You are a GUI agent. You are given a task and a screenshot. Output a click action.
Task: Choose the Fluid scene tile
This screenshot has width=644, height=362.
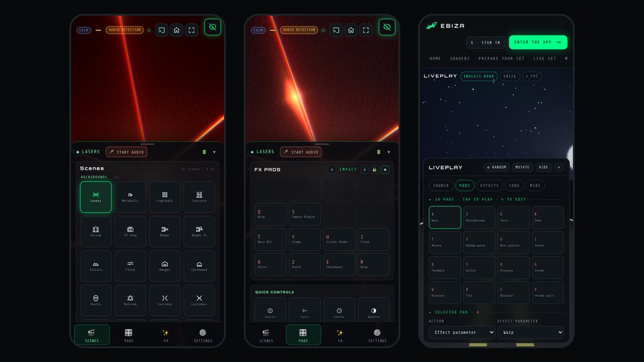pyautogui.click(x=130, y=266)
